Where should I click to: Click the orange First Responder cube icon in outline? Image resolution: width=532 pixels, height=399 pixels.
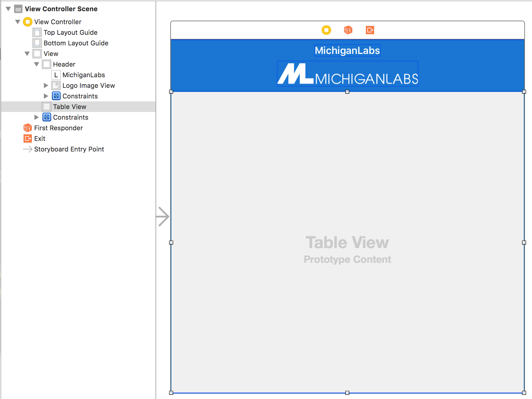tap(28, 128)
